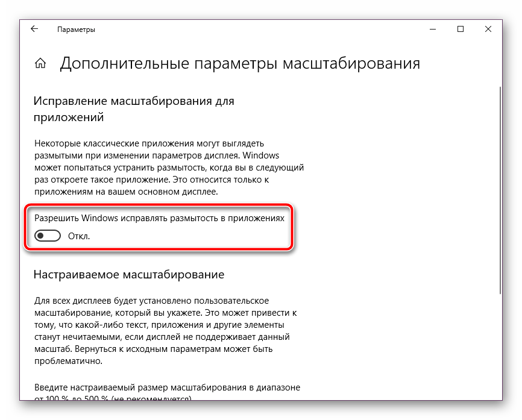
Task: Minimize the Параметры window
Action: [x=433, y=29]
